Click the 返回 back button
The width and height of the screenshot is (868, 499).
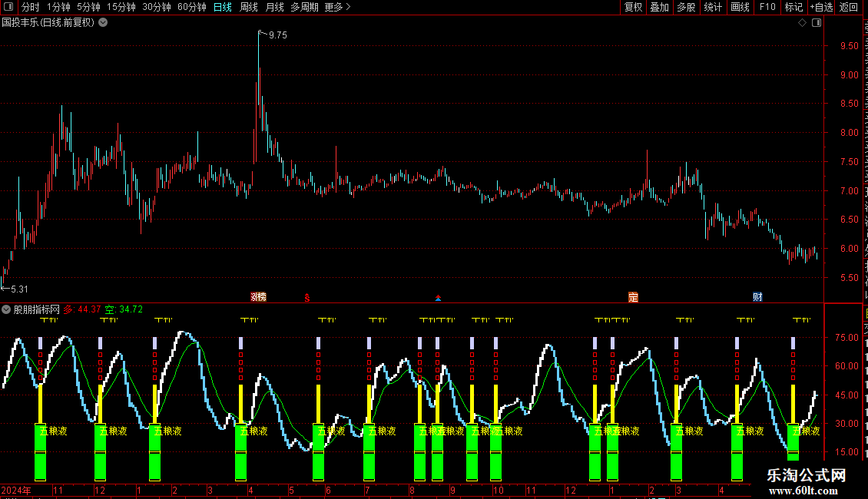pos(849,7)
